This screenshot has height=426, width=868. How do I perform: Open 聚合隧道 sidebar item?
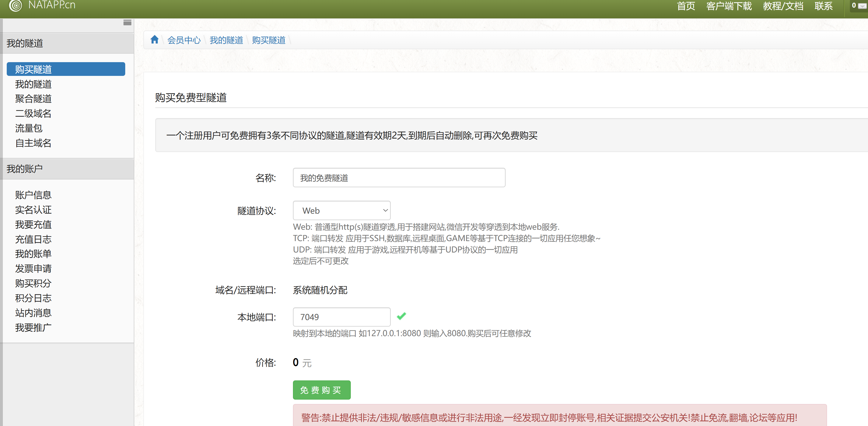point(33,99)
